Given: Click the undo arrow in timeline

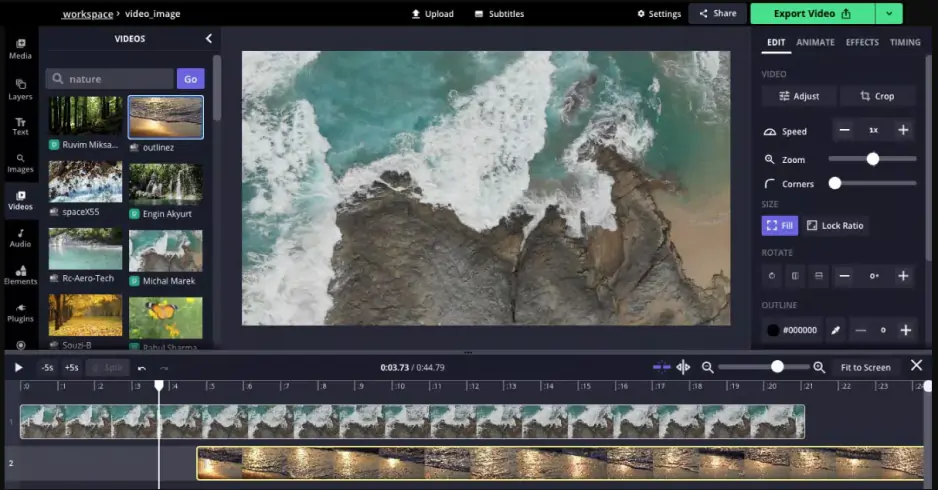Looking at the screenshot, I should (142, 367).
